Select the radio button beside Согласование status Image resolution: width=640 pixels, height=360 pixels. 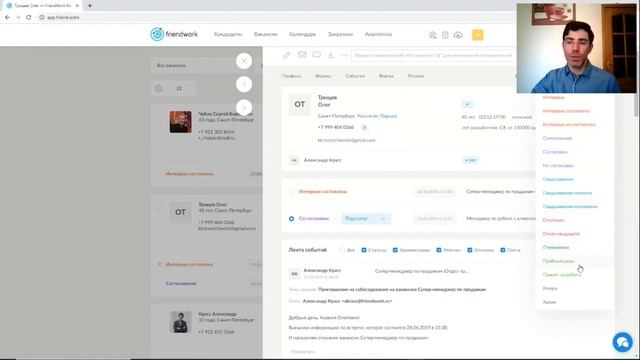[x=291, y=219]
